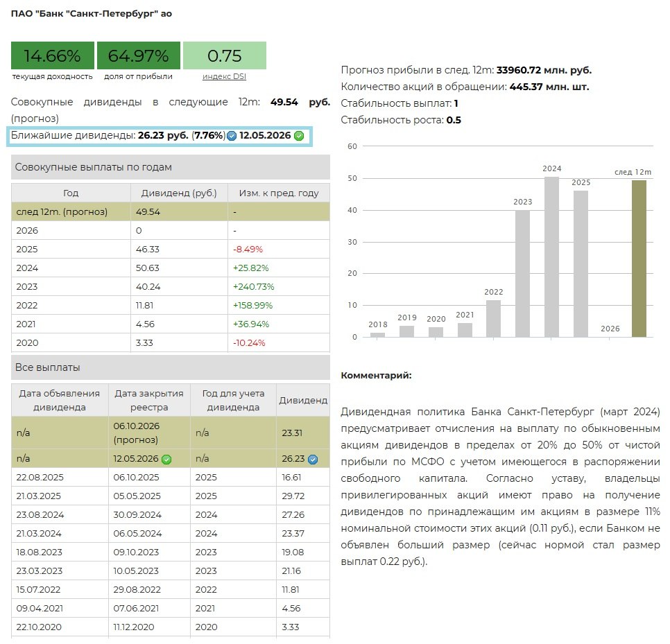This screenshot has height=644, width=670.
Task: Click the light green 0.75 DSI tile
Action: coord(224,56)
